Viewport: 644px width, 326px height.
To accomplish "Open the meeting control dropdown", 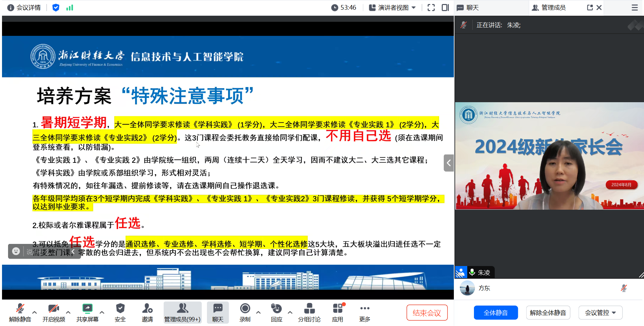I will [x=600, y=313].
